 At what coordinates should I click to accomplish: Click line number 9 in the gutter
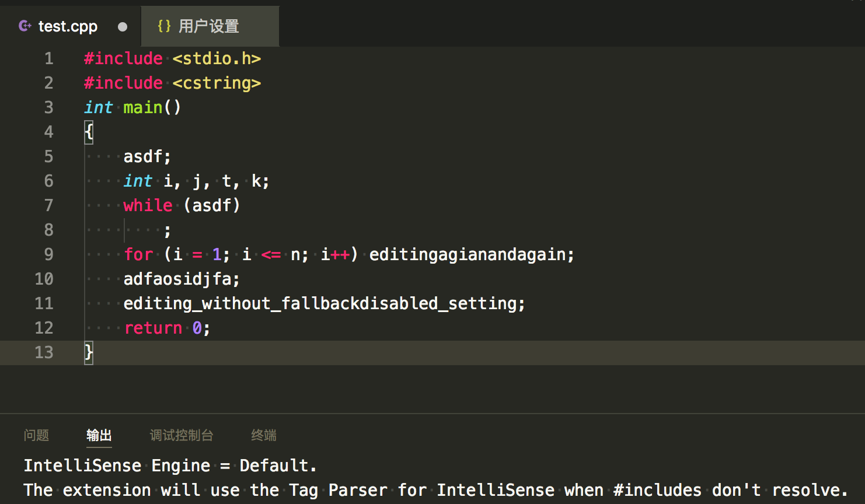click(x=48, y=254)
